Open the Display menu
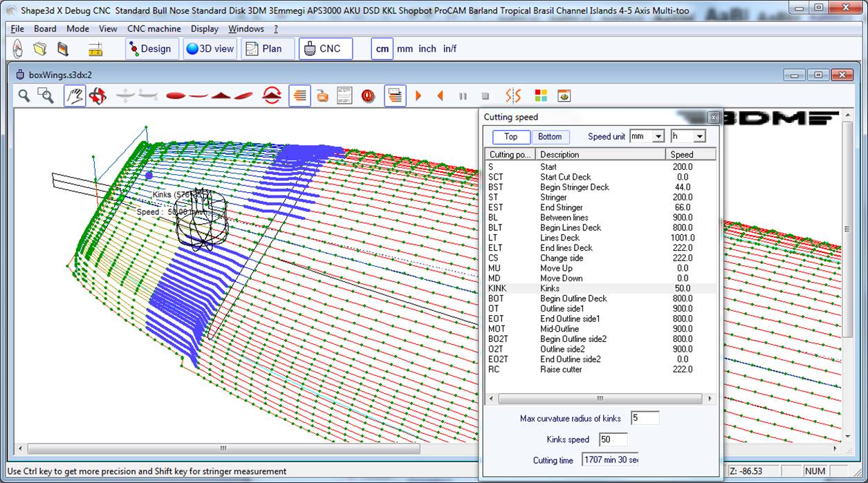868x483 pixels. 204,29
